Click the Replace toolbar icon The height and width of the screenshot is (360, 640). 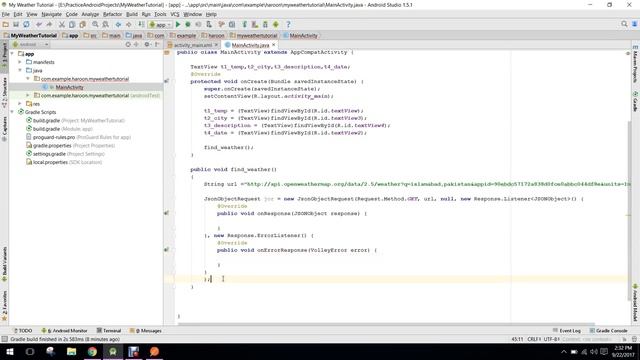[105, 24]
